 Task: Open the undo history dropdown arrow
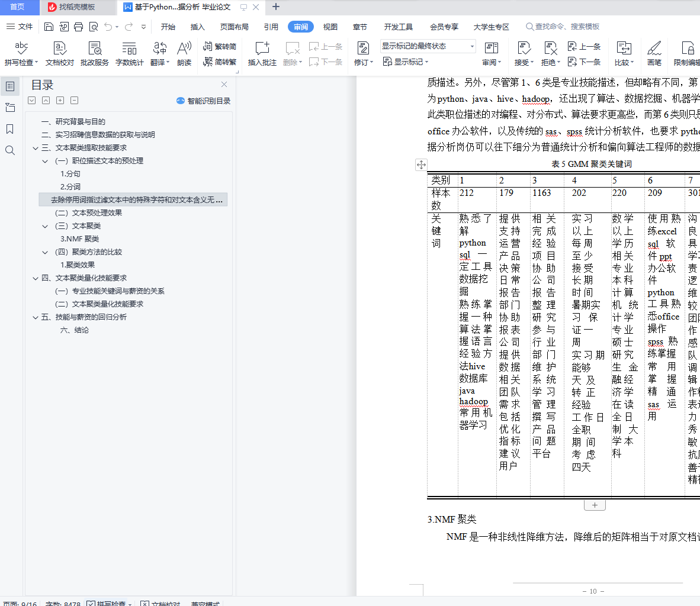pyautogui.click(x=117, y=27)
